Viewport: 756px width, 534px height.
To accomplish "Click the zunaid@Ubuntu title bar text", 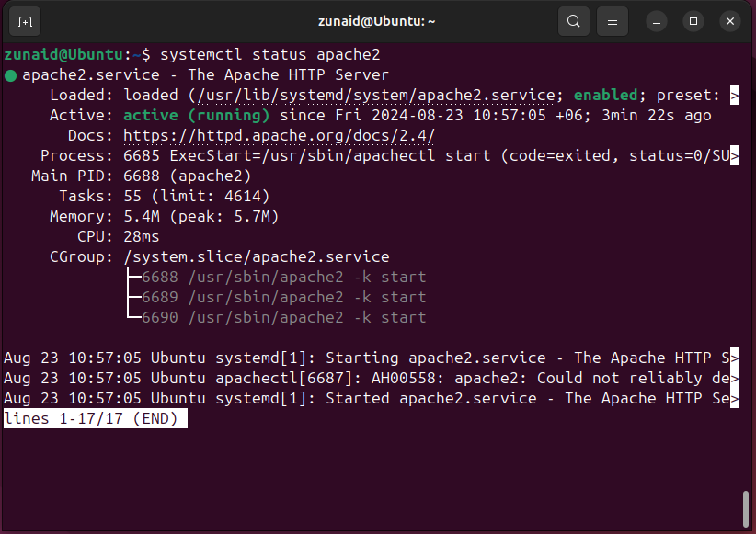I will [378, 20].
